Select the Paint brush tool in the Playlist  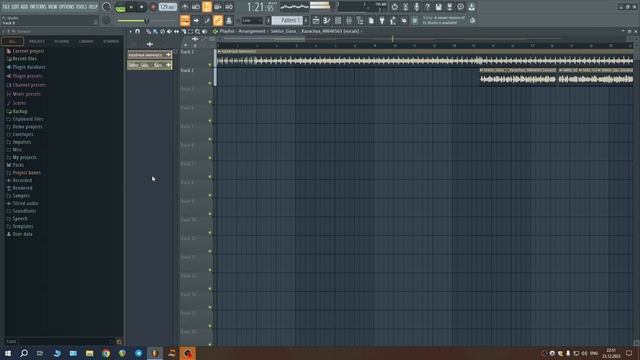[x=156, y=31]
